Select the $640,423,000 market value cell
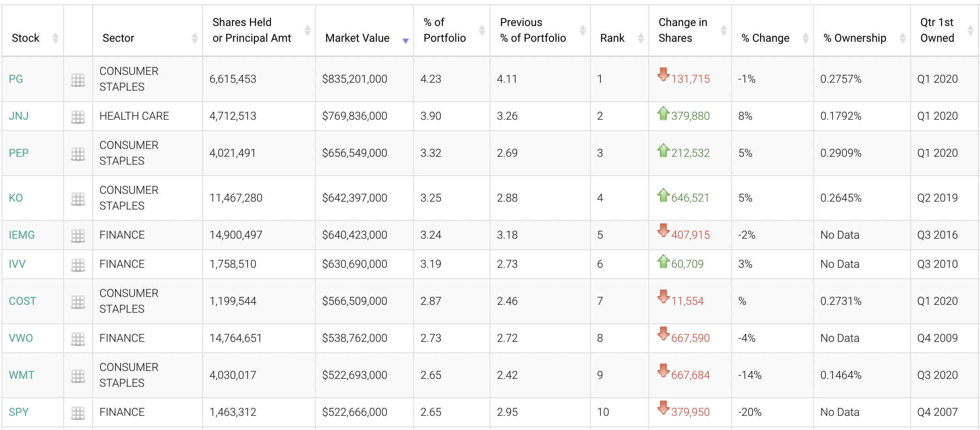This screenshot has height=430, width=980. tap(364, 235)
